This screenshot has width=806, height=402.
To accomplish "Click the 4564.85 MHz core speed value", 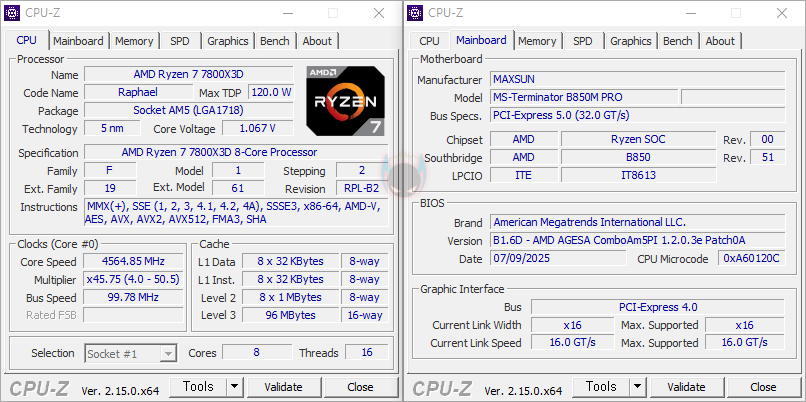I will [x=133, y=261].
